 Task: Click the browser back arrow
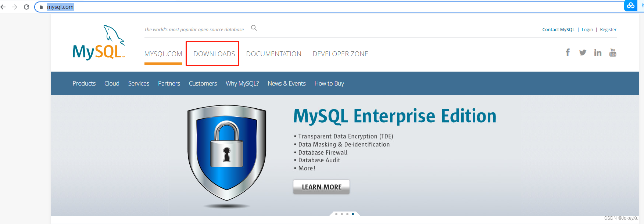(x=3, y=7)
